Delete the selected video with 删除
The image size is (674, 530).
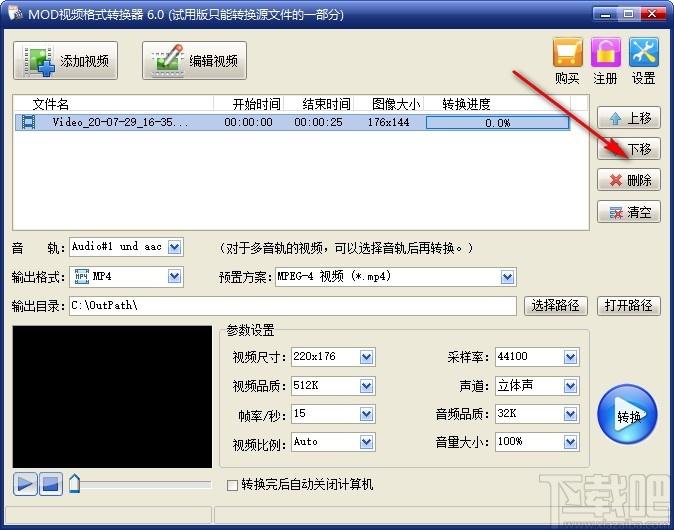(x=629, y=180)
